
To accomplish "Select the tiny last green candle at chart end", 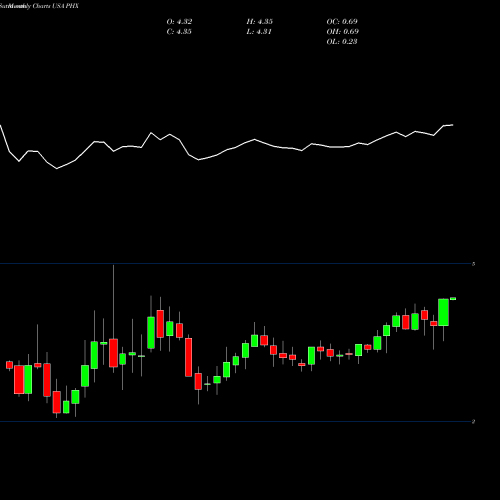I will click(453, 299).
